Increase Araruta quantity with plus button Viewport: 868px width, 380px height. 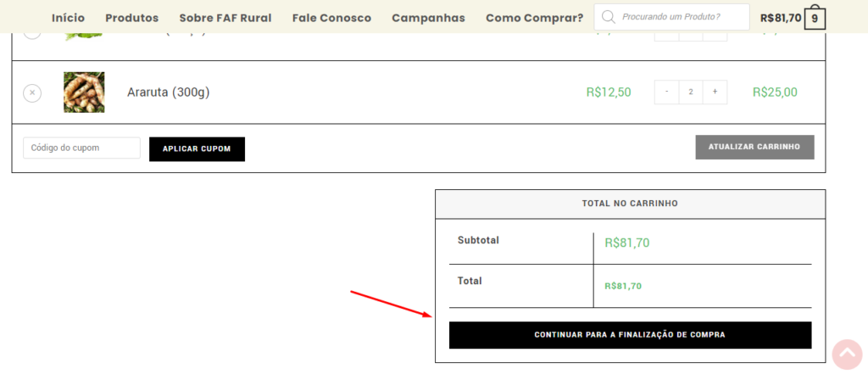(x=715, y=92)
